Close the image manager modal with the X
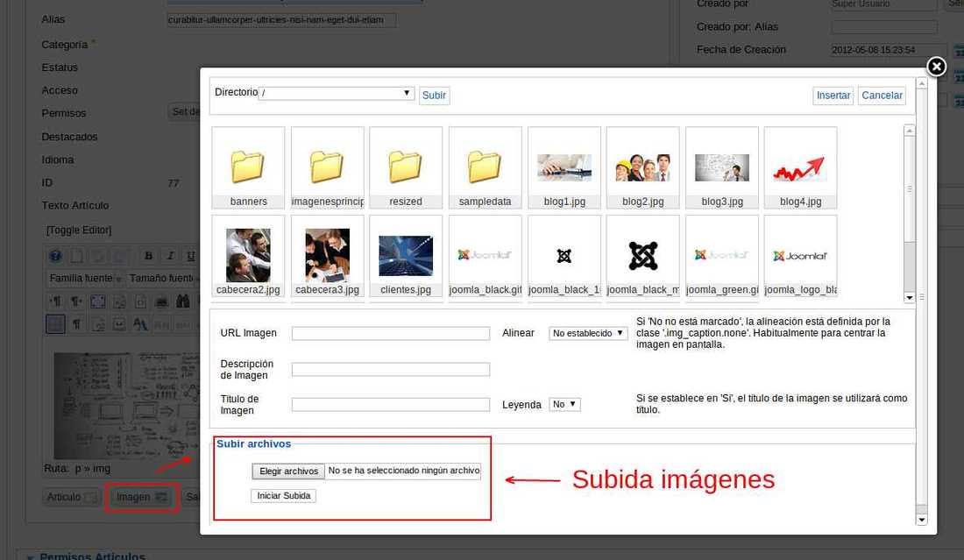Screen dimensions: 964x560 936,67
